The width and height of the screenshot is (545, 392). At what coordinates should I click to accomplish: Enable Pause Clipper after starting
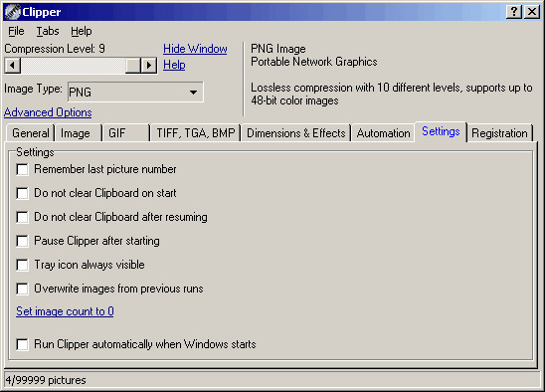click(x=22, y=242)
